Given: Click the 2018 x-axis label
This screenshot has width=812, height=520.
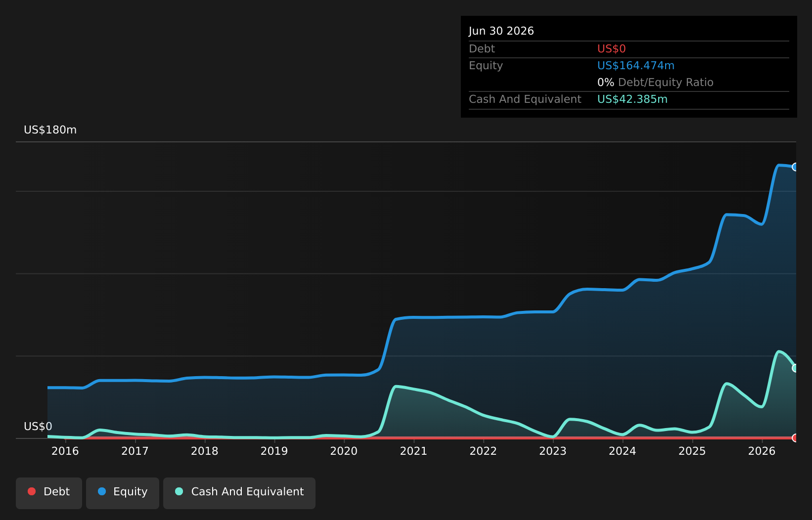Looking at the screenshot, I should click(x=205, y=451).
